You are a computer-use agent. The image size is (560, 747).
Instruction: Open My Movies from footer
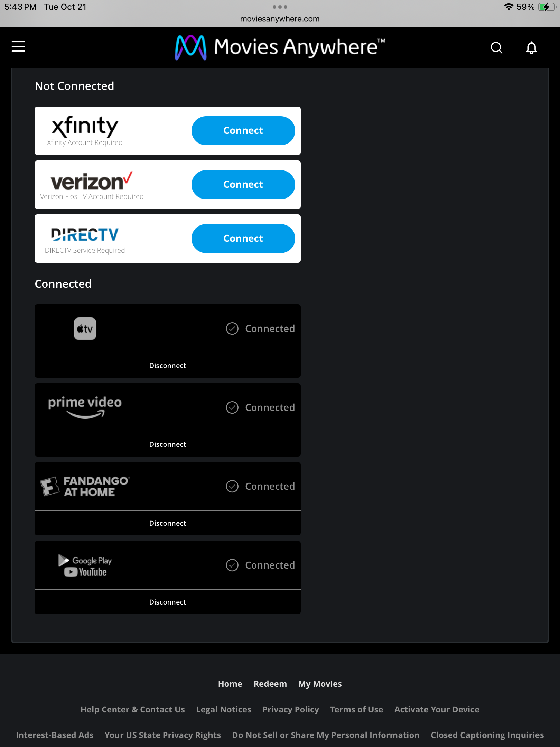pos(320,684)
